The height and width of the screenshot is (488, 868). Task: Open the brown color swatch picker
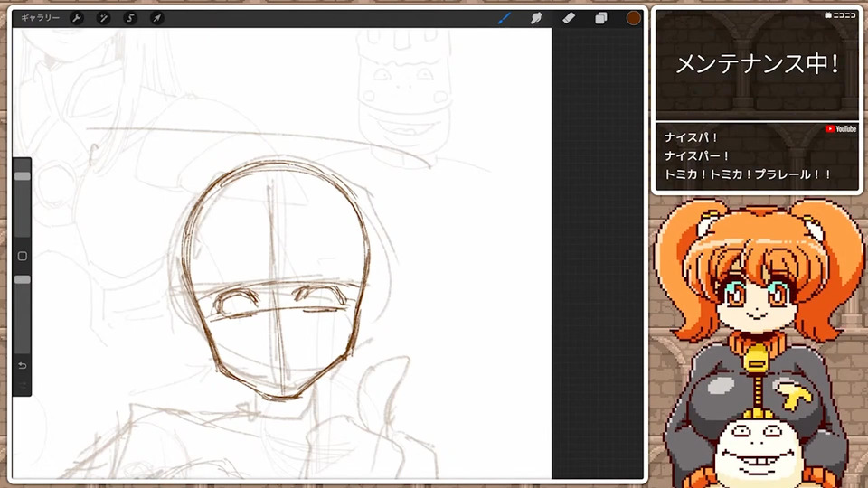(633, 18)
